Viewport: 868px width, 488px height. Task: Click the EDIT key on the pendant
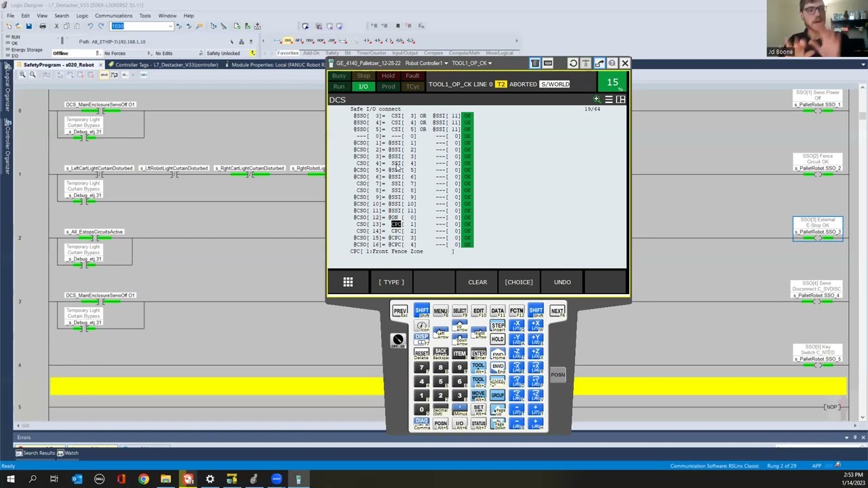pyautogui.click(x=478, y=311)
